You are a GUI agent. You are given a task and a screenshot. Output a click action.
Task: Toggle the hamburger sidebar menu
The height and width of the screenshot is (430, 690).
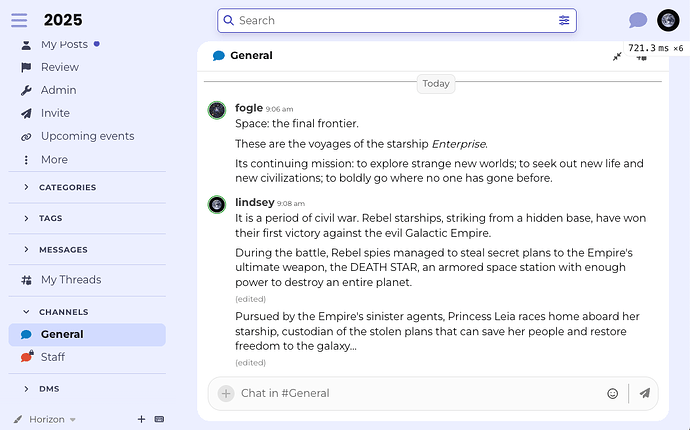click(x=19, y=20)
